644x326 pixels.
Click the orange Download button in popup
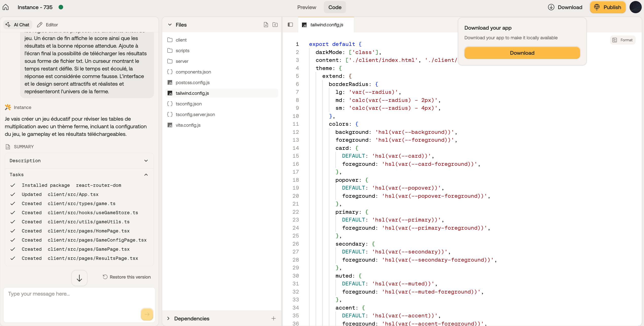coord(522,53)
